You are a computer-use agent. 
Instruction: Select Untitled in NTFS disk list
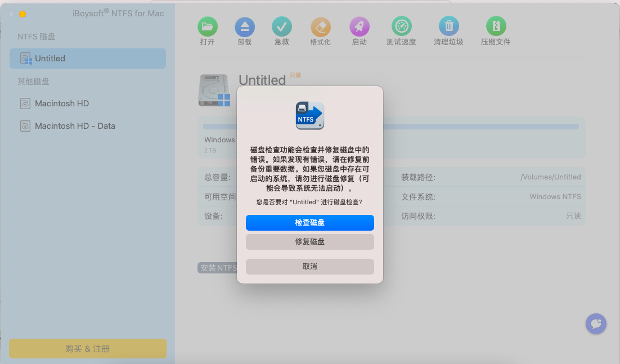coord(88,59)
